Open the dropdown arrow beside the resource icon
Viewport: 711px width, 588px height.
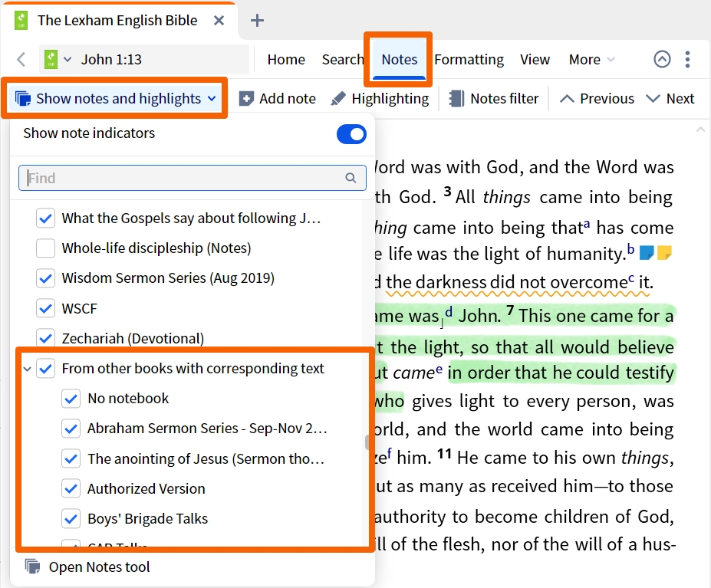coord(67,59)
